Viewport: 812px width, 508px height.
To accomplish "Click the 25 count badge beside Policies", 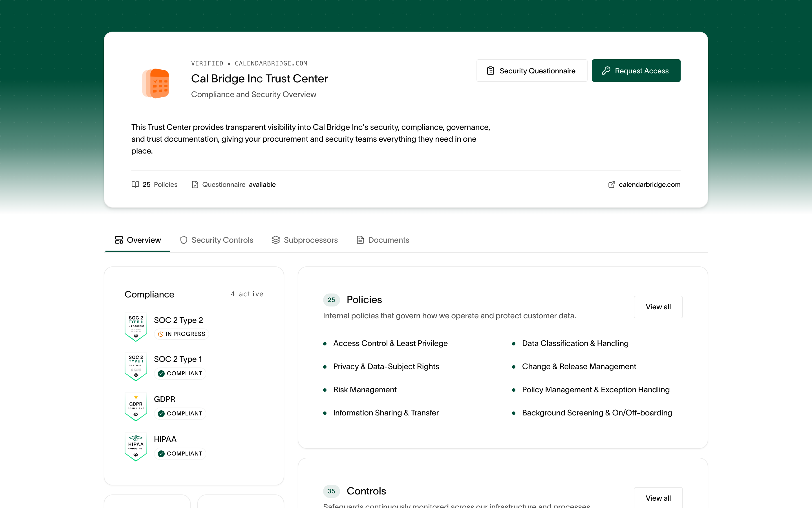I will coord(332,300).
